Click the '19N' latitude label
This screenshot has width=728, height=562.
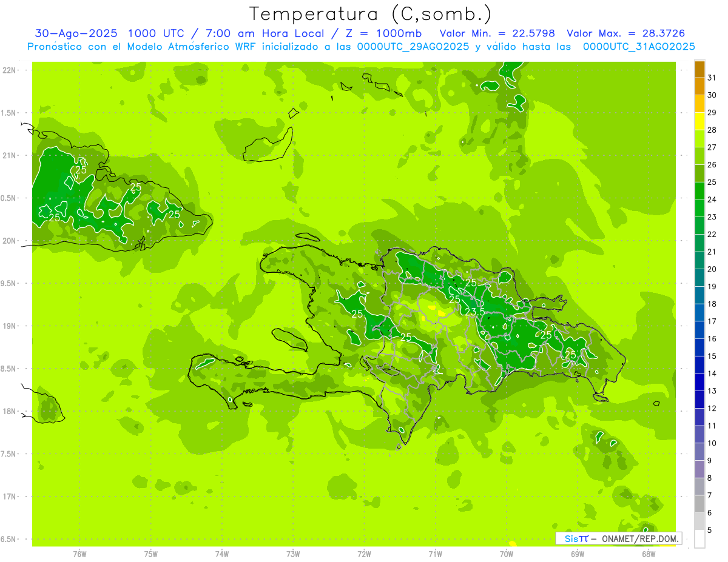8,326
